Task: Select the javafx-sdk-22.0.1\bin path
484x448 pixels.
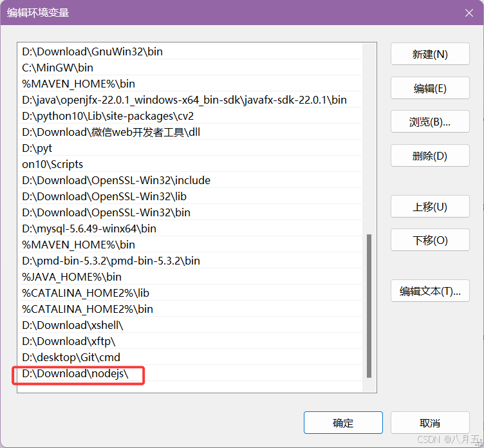Action: click(190, 99)
